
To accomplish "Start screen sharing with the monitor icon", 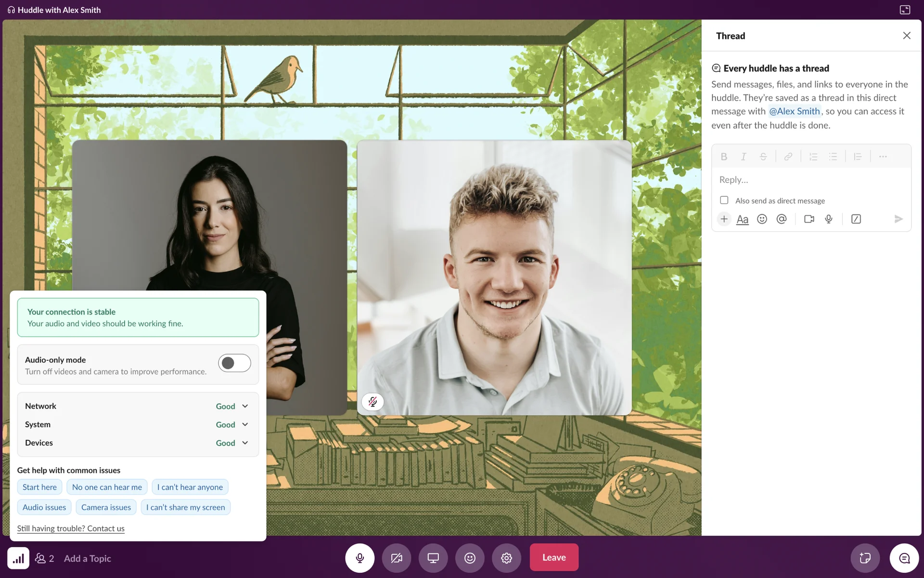I will [433, 558].
